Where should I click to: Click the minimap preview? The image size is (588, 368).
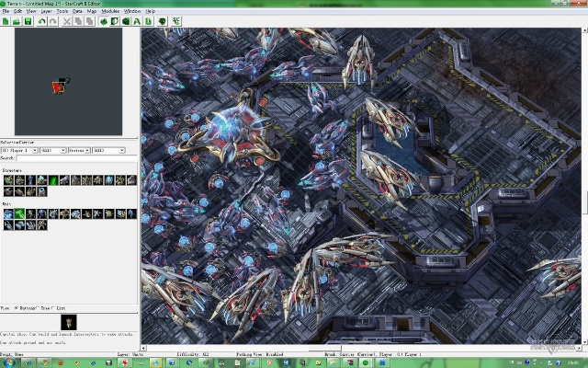[69, 81]
